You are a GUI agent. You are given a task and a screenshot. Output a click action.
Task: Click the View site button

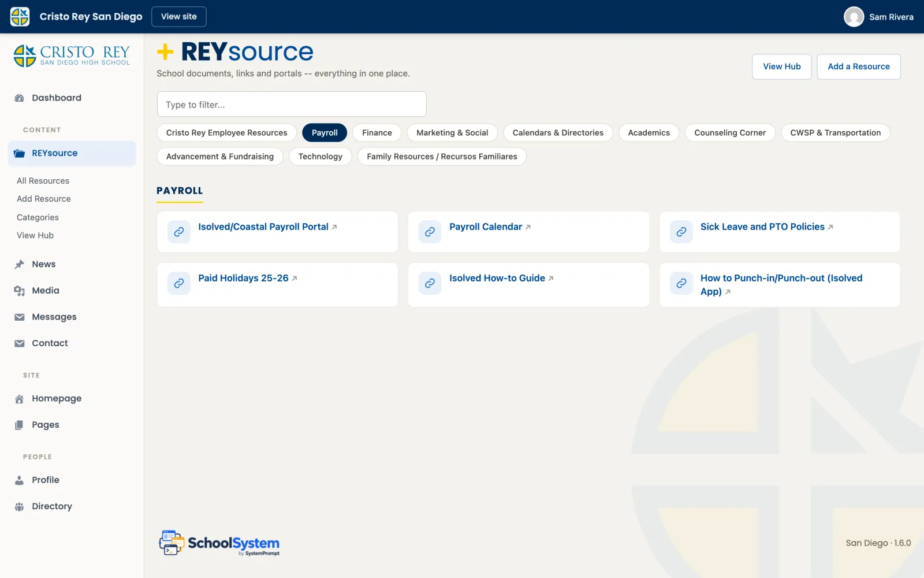(x=179, y=17)
